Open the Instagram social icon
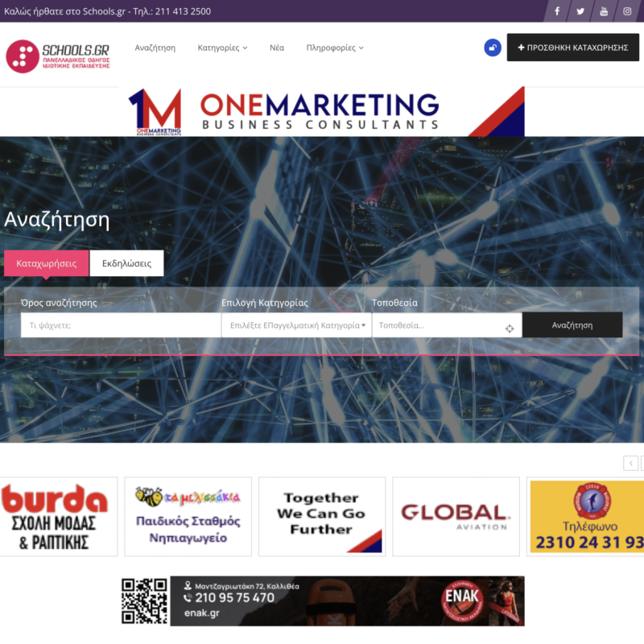This screenshot has width=644, height=644. pyautogui.click(x=628, y=11)
